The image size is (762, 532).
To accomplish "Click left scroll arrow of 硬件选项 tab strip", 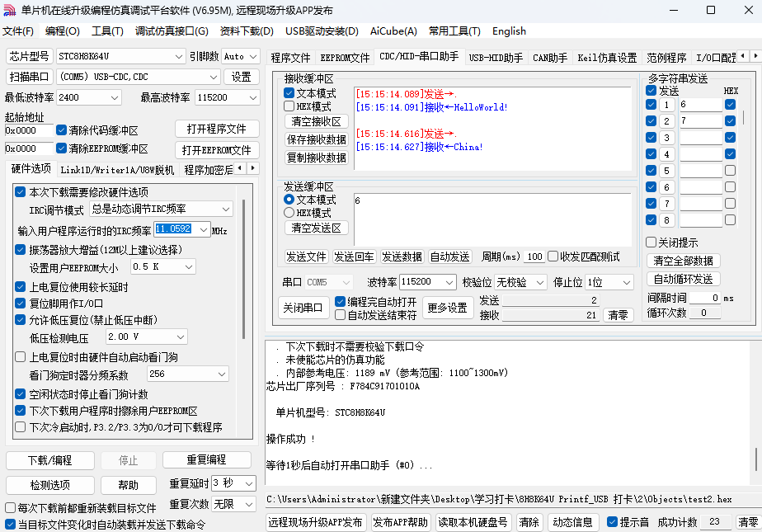I will pyautogui.click(x=240, y=168).
